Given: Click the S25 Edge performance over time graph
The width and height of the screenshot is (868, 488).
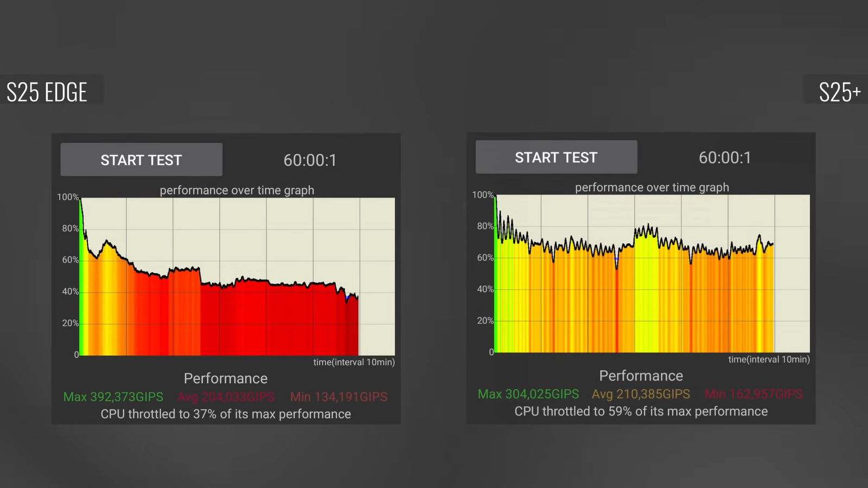Looking at the screenshot, I should 238,277.
